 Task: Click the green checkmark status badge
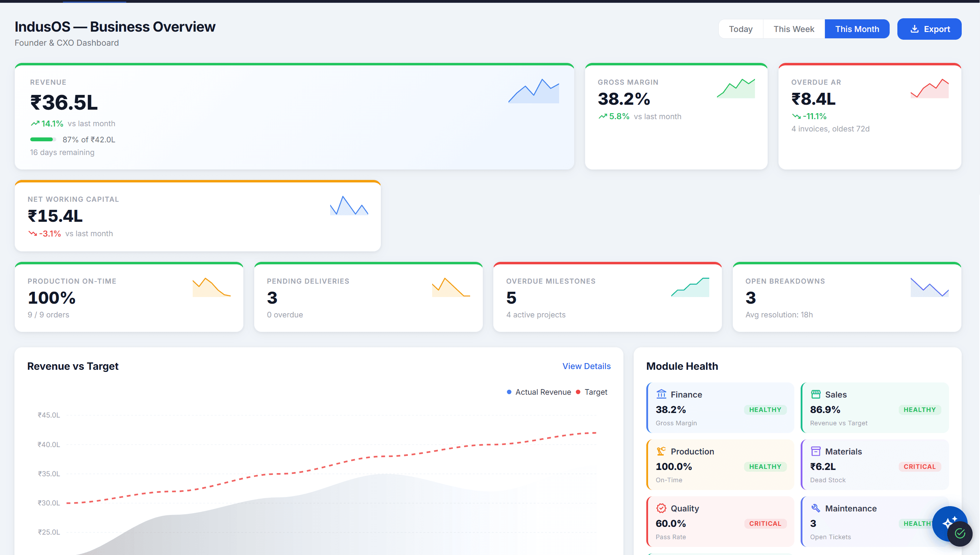(960, 533)
